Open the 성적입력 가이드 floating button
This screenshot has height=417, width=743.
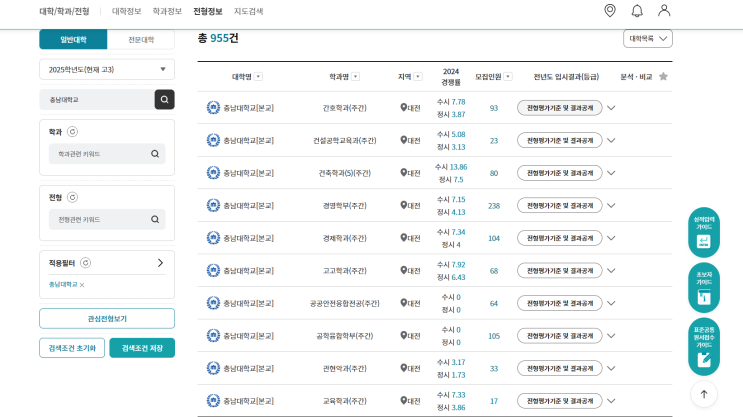704,232
